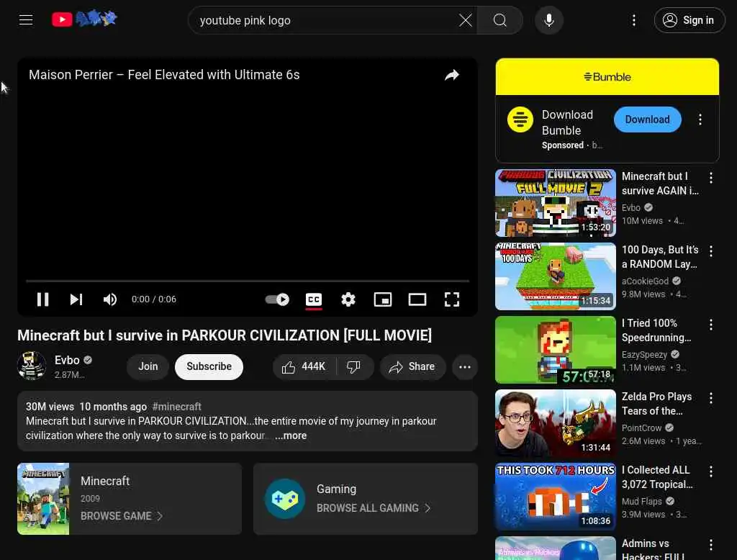737x560 pixels.
Task: Open the Bumble yellow ad banner
Action: point(607,76)
